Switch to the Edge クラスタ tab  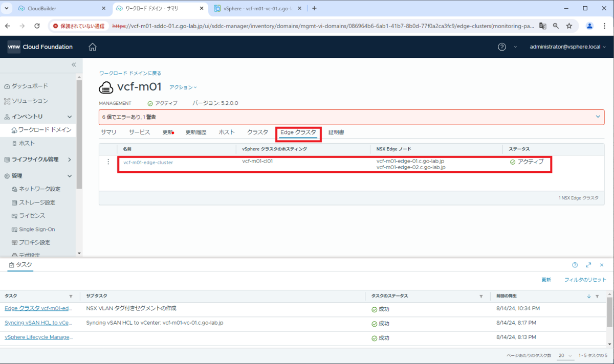pos(298,133)
